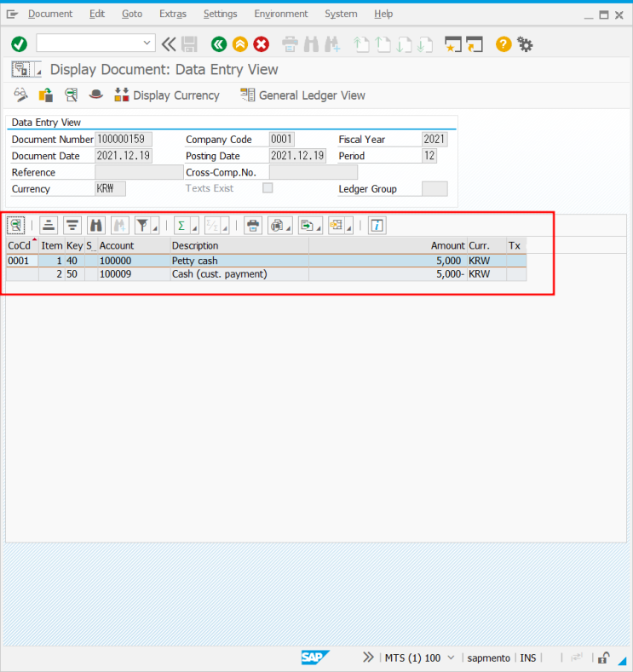Viewport: 633px width, 672px height.
Task: Click the blue Information icon in grid toolbar
Action: 377,225
